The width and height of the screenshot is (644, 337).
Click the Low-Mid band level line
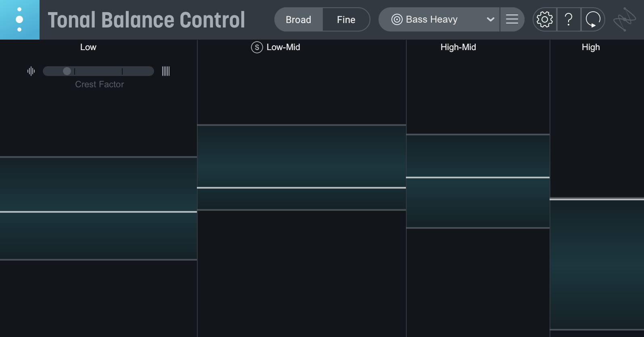[x=301, y=187]
